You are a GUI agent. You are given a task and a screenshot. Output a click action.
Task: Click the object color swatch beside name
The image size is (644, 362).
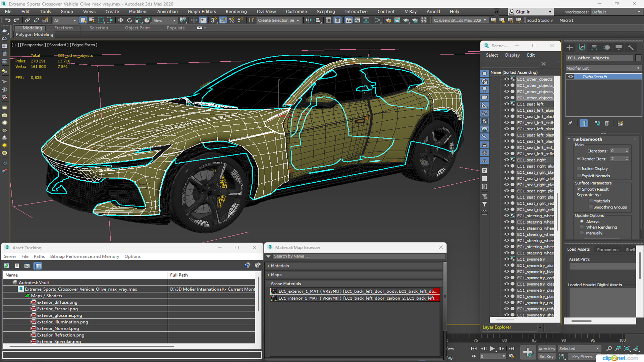[x=638, y=58]
